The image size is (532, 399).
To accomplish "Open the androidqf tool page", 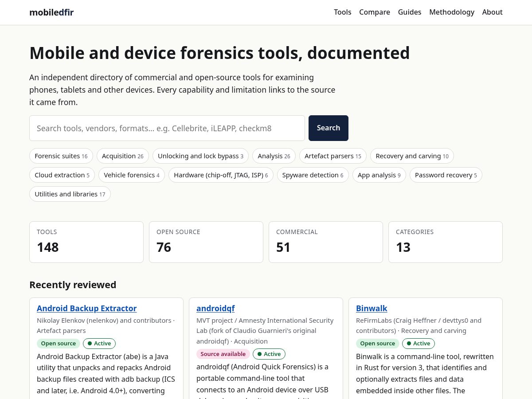I will click(x=215, y=308).
